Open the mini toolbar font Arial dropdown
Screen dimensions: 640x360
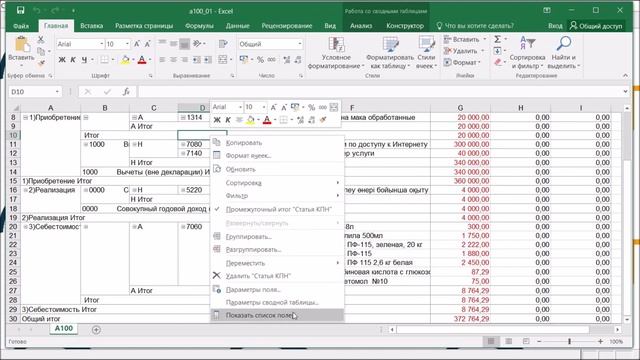(x=240, y=107)
